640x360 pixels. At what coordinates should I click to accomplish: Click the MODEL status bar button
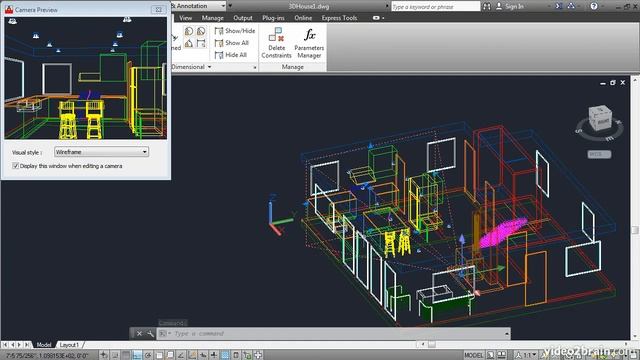473,355
